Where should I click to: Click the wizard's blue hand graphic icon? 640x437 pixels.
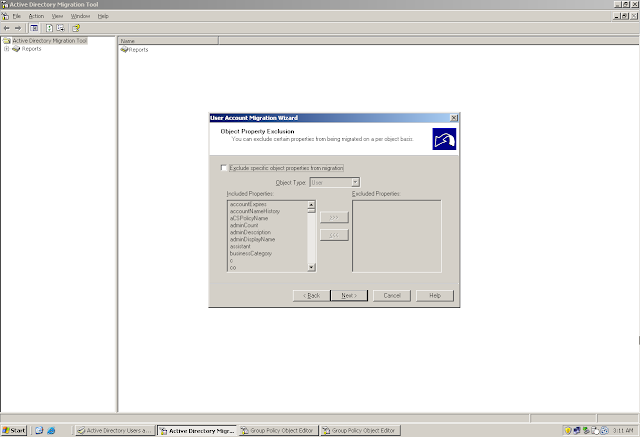coord(444,139)
